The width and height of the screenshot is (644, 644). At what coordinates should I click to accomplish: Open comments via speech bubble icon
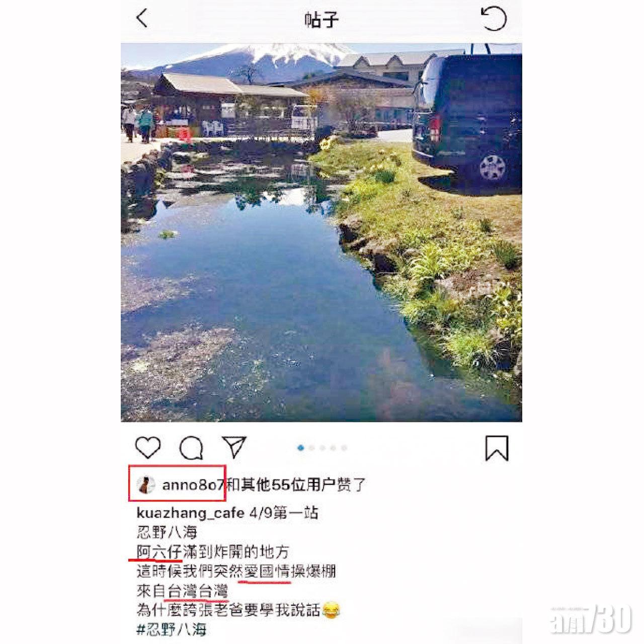[x=191, y=447]
